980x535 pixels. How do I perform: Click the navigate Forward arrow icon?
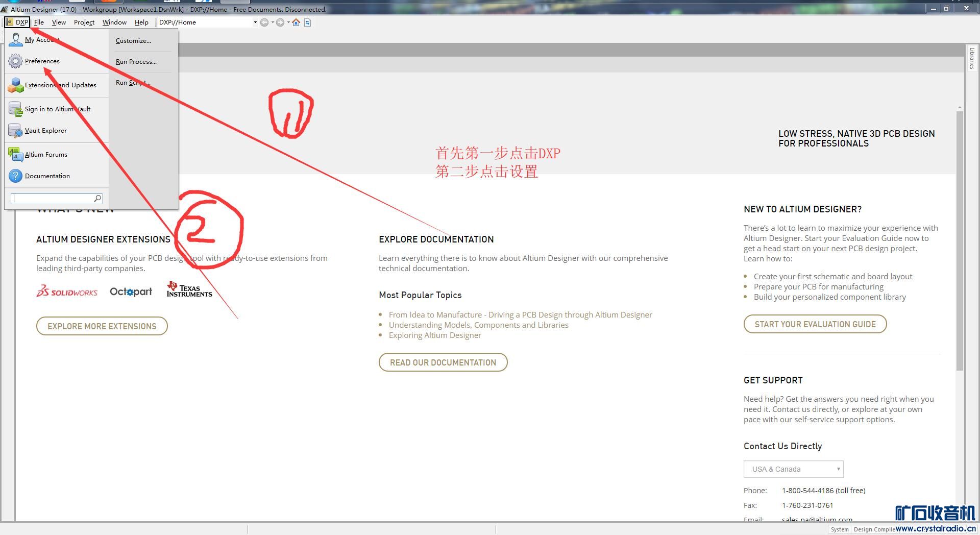click(280, 22)
